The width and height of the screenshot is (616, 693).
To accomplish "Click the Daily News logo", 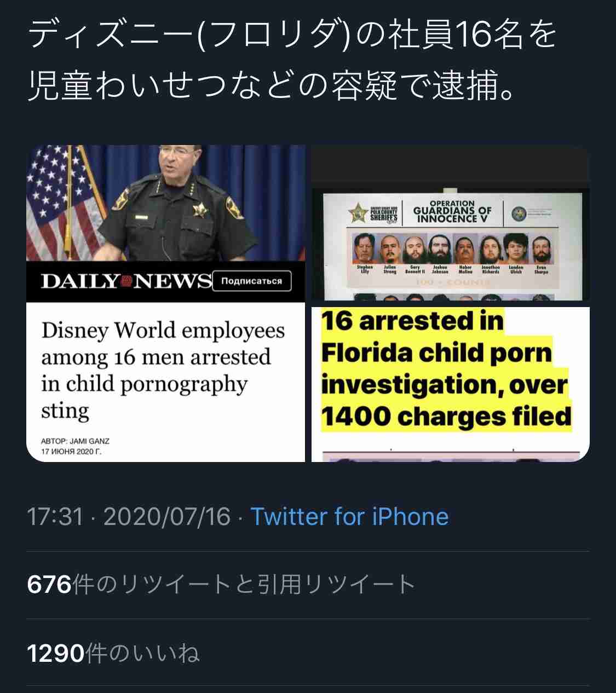I will pos(126,281).
